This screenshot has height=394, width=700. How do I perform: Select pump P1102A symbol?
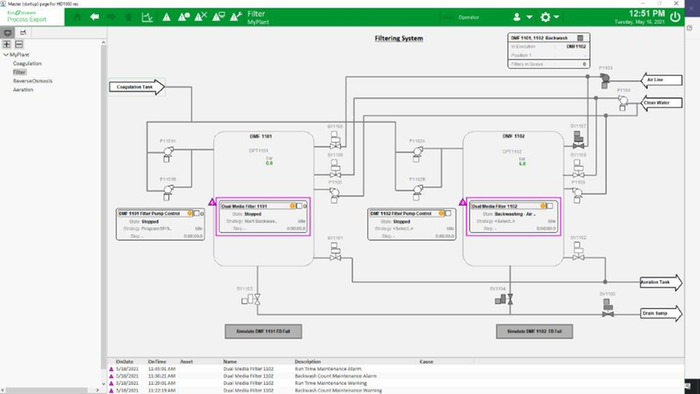coord(417,154)
